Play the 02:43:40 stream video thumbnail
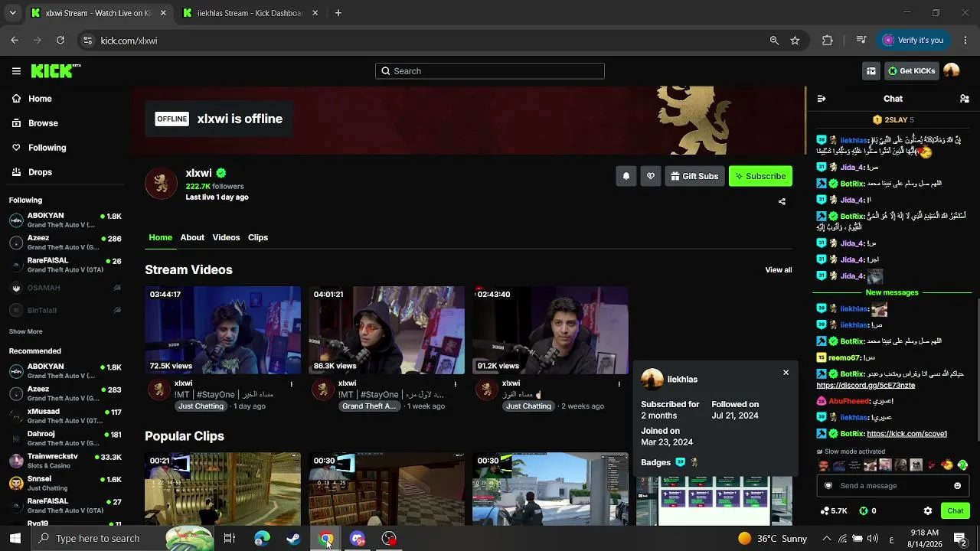 click(x=550, y=331)
